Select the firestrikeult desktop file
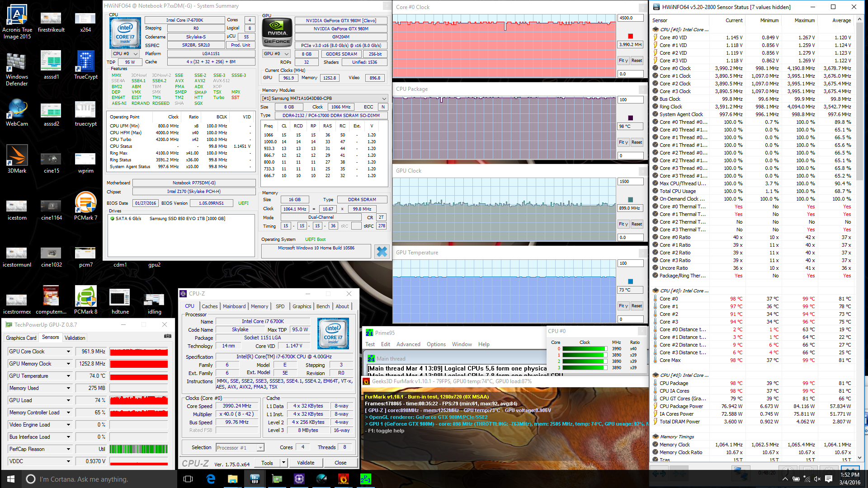 coord(51,23)
